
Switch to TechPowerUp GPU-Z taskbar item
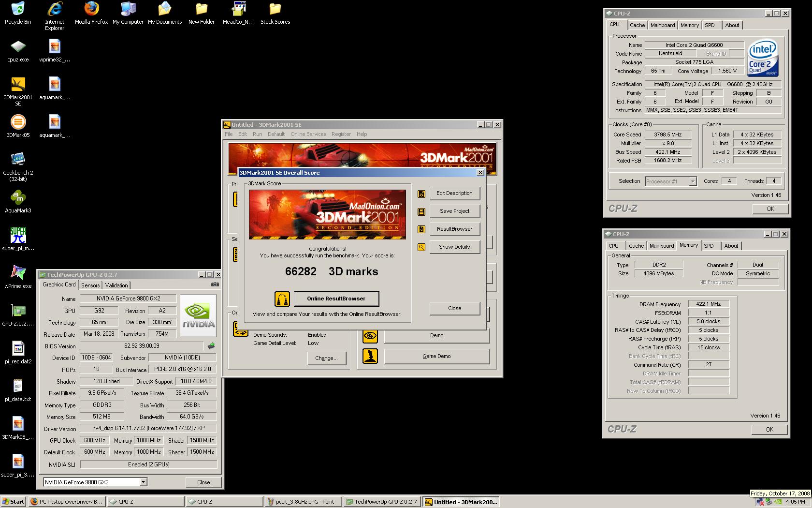pos(382,502)
